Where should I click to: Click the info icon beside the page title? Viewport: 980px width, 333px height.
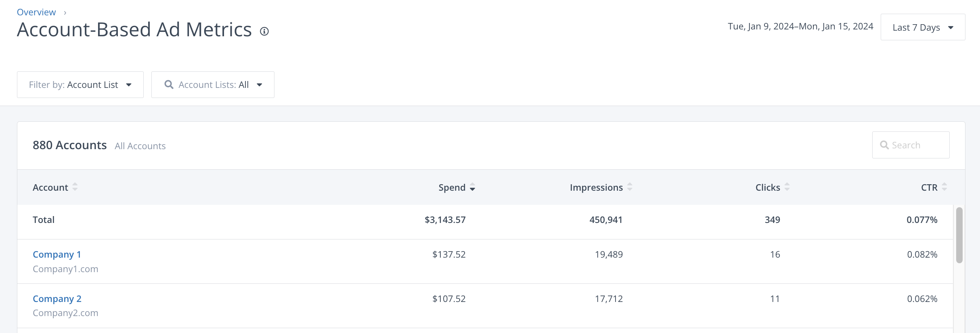264,31
